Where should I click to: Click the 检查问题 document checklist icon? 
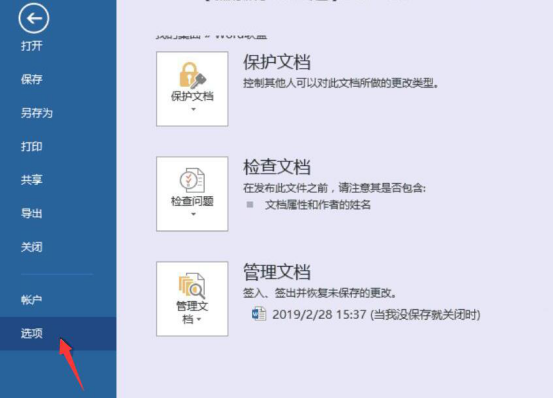coord(192,180)
